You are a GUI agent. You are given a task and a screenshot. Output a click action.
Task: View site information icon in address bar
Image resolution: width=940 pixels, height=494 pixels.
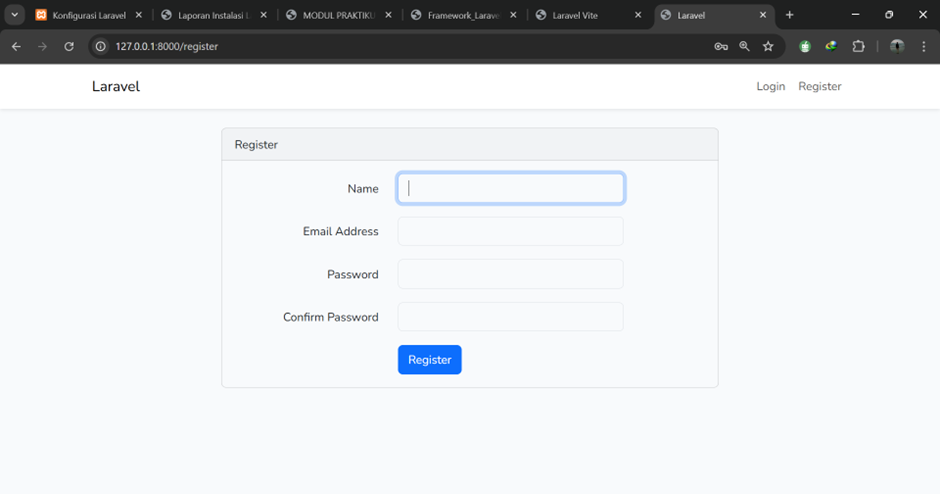pos(101,46)
